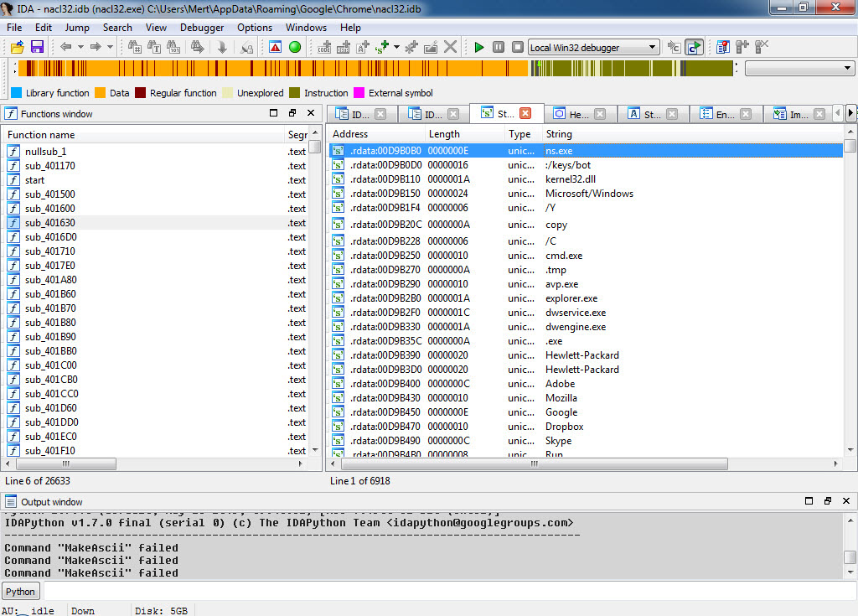Click the green circle toolbar icon
This screenshot has height=616, width=858.
295,47
